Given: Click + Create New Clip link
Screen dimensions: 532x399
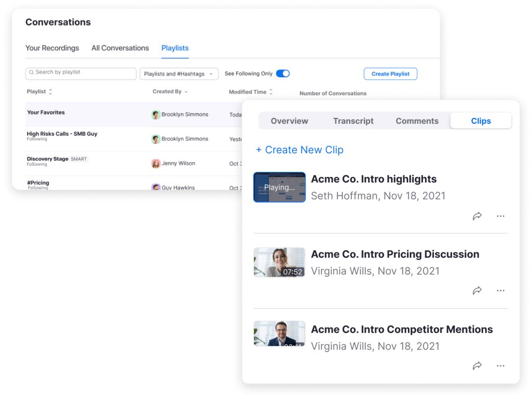Looking at the screenshot, I should (x=300, y=150).
